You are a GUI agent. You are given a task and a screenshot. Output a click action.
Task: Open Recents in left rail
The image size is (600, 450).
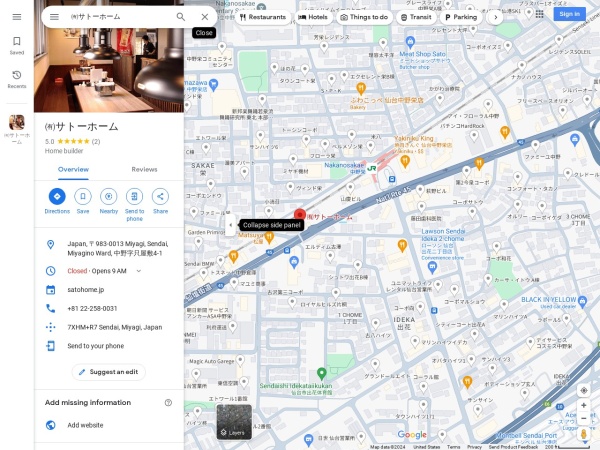pos(17,79)
